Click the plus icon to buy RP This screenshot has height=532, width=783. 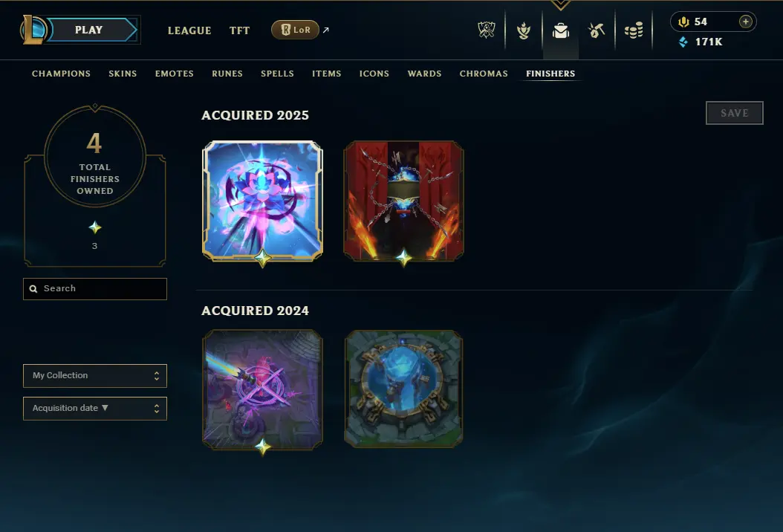pyautogui.click(x=746, y=22)
